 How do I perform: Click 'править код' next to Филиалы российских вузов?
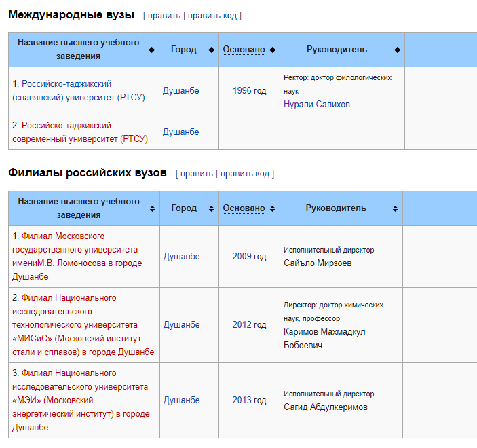[x=245, y=174]
